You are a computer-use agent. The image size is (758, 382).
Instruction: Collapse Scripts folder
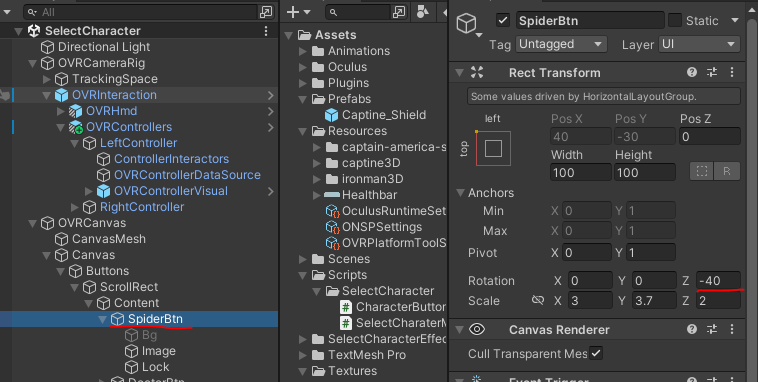click(303, 275)
